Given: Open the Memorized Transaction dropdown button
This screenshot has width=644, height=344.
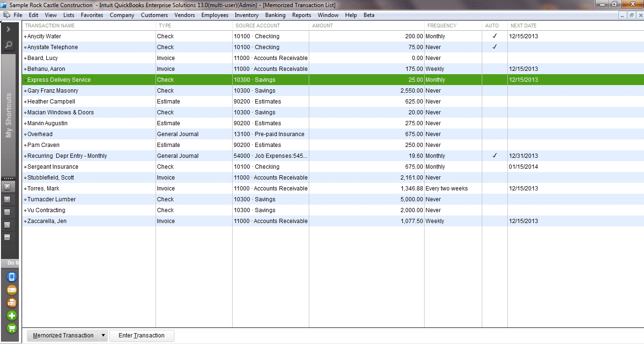Looking at the screenshot, I should (68, 335).
